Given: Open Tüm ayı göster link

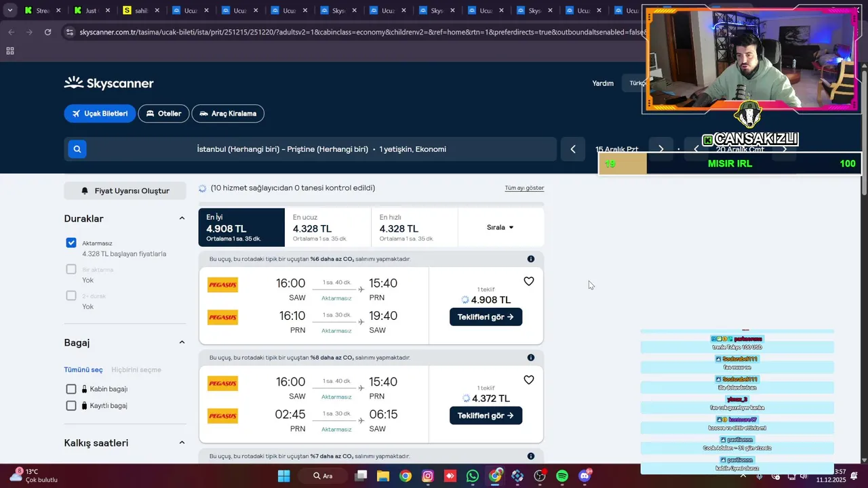Looking at the screenshot, I should 524,188.
